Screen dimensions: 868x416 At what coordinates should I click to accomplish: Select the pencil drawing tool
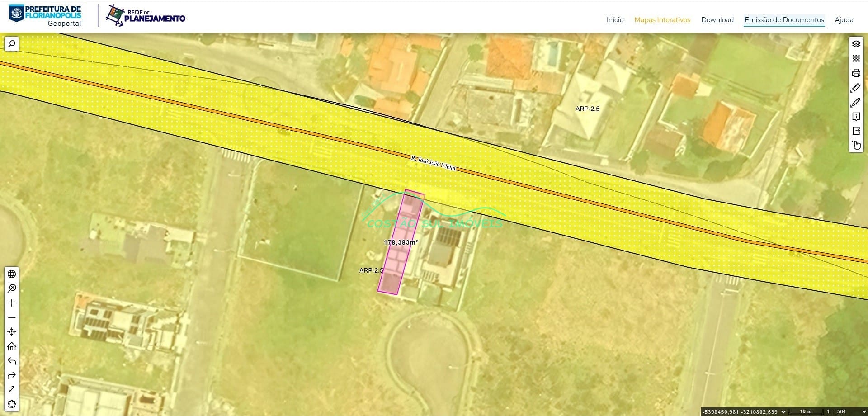(x=856, y=102)
